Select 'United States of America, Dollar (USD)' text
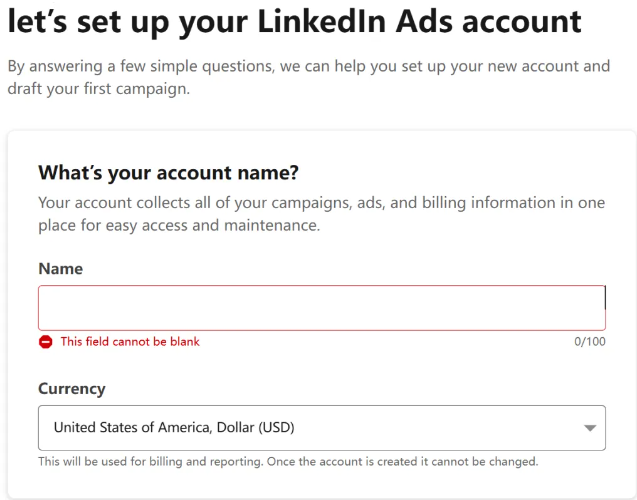 [174, 427]
